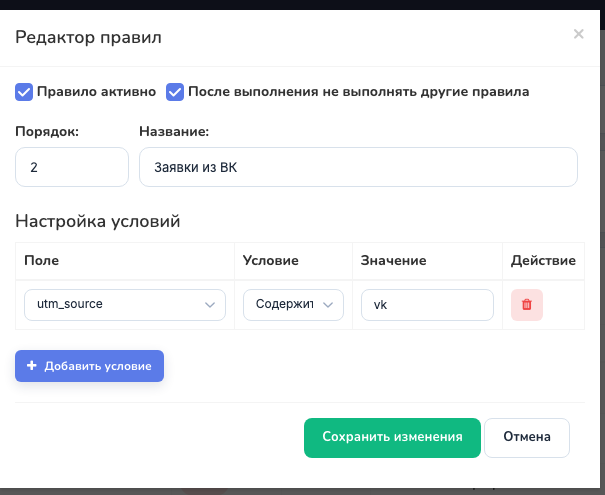The height and width of the screenshot is (495, 605).
Task: Click the Сохранить изменения button
Action: click(392, 438)
